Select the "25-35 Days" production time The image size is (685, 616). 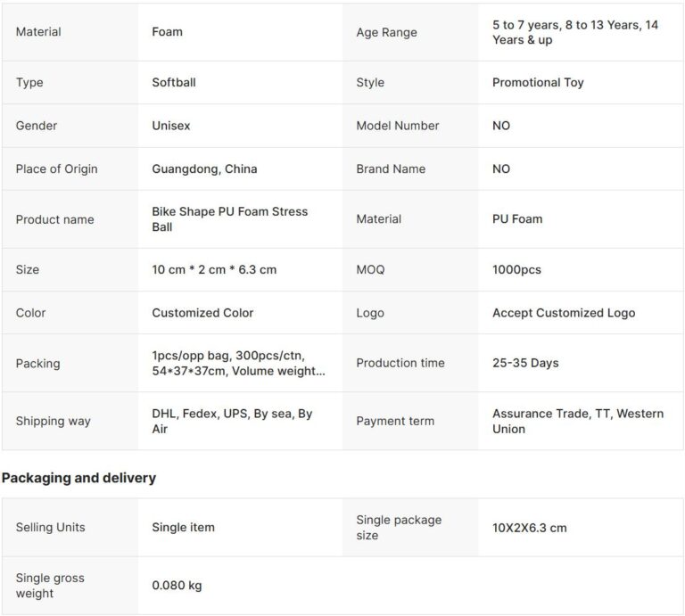[x=525, y=363]
